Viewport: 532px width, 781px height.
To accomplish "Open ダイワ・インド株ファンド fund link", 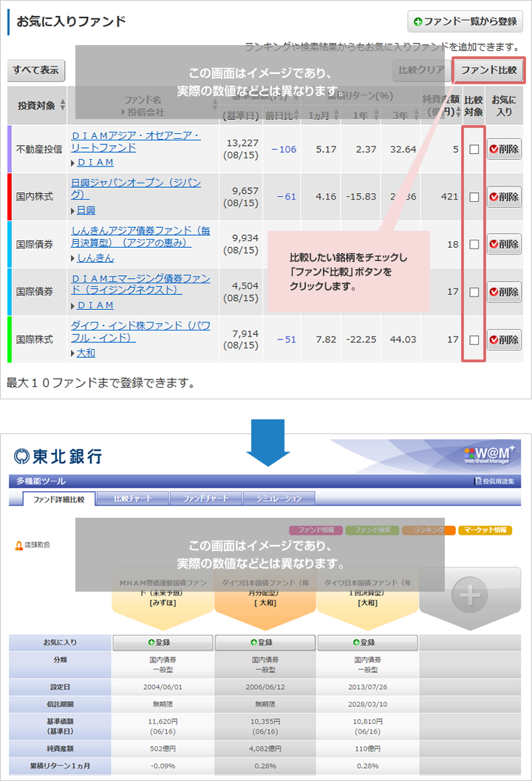I will (x=140, y=332).
